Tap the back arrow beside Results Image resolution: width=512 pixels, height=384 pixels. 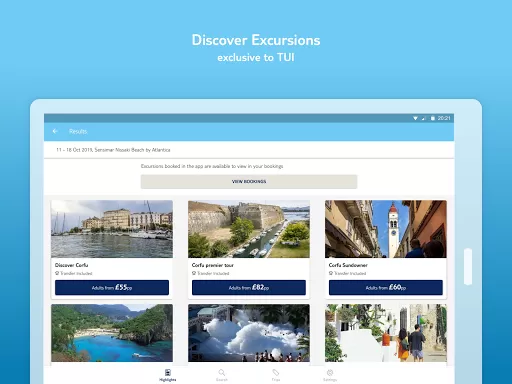55,131
